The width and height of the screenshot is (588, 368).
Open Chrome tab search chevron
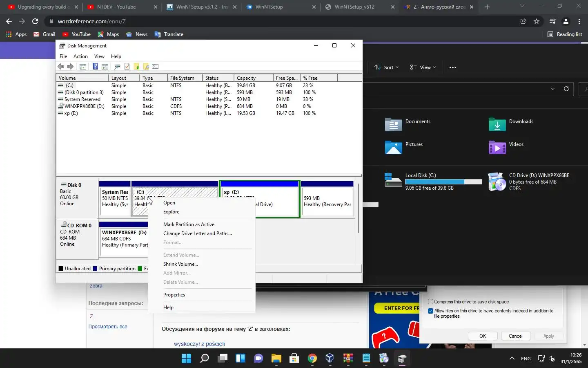click(x=522, y=7)
